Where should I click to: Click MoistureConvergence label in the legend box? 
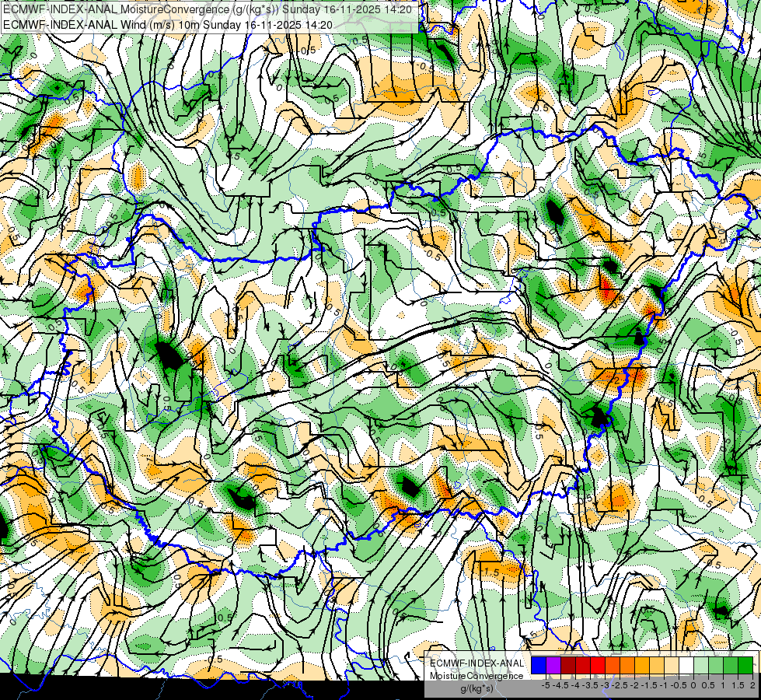476,676
